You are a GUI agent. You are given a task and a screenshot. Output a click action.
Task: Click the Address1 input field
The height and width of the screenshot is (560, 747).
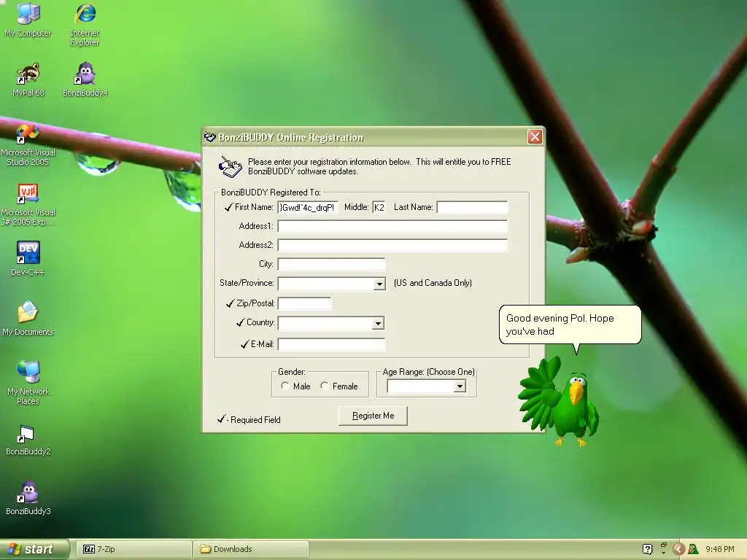point(392,226)
